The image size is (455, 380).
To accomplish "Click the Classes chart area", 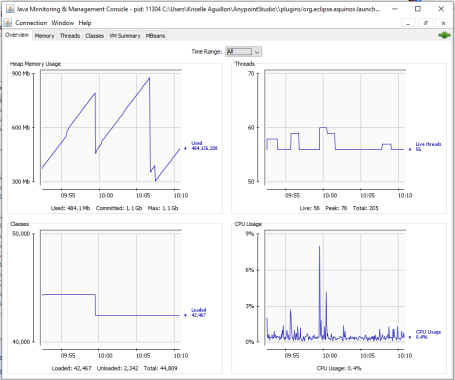I will click(x=111, y=287).
